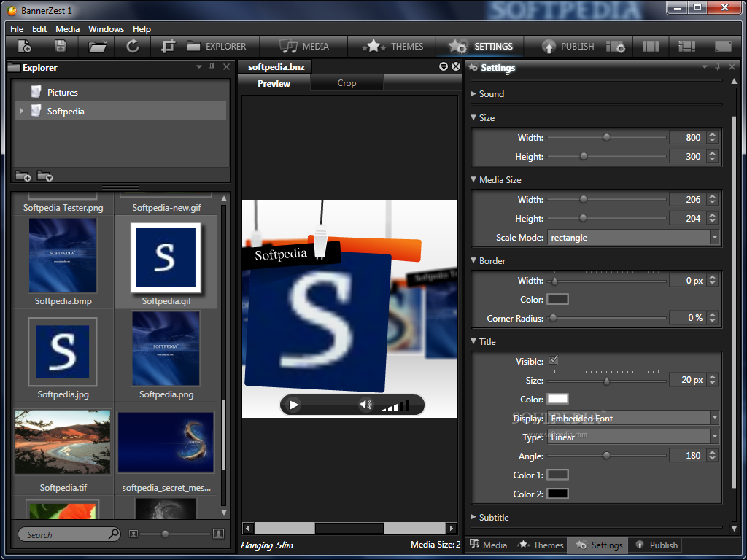Screen dimensions: 747x560
Task: Click the Size Width value field
Action: point(687,137)
